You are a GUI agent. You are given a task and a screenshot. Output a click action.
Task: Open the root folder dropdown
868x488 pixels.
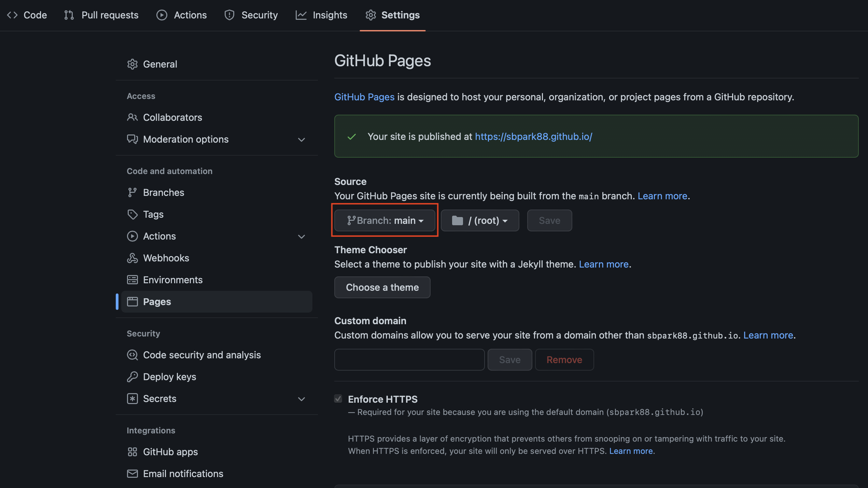480,220
